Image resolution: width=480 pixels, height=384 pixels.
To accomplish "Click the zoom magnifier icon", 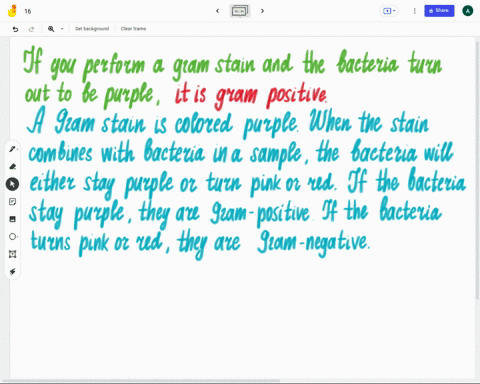I will (x=51, y=29).
